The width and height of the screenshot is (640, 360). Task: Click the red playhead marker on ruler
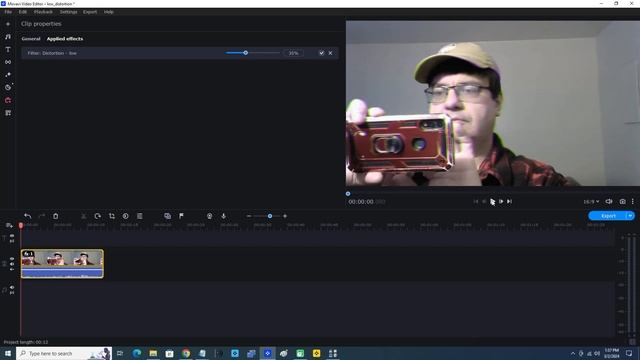(21, 225)
